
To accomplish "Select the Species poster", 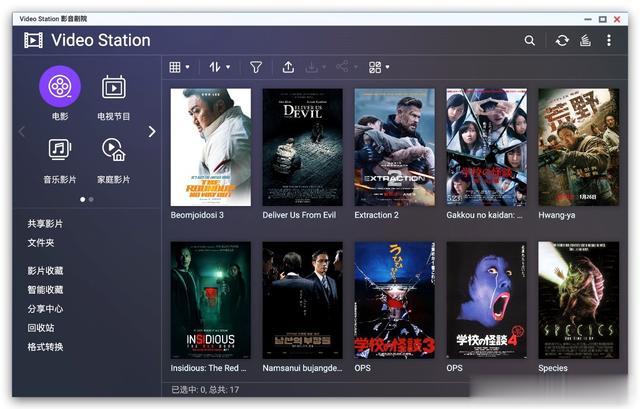I will tap(579, 300).
